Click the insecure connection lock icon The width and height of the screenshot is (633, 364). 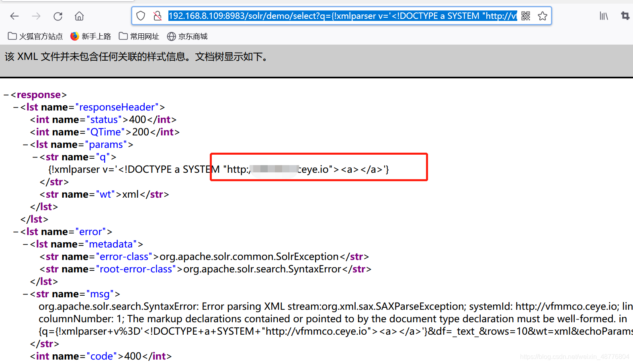coord(158,16)
